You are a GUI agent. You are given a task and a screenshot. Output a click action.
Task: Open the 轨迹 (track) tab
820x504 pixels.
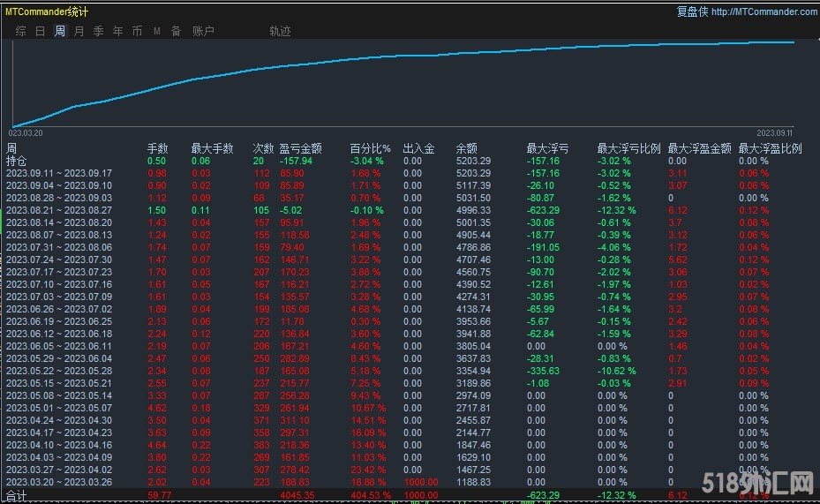point(280,31)
